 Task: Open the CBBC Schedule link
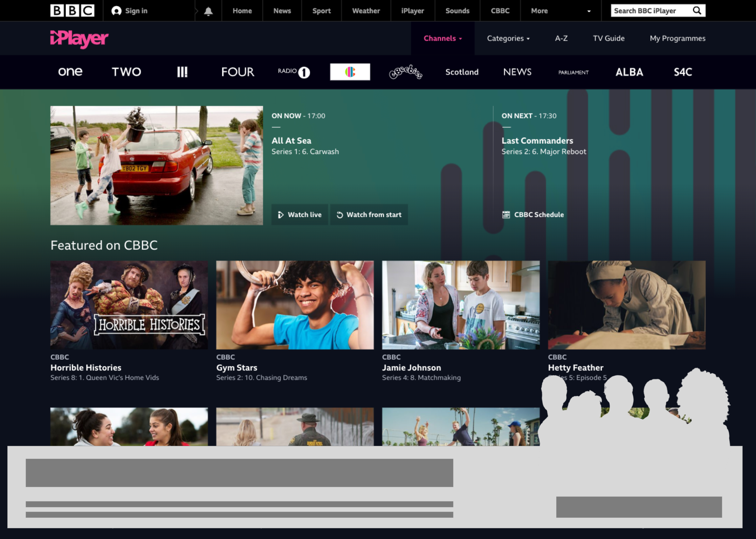533,215
